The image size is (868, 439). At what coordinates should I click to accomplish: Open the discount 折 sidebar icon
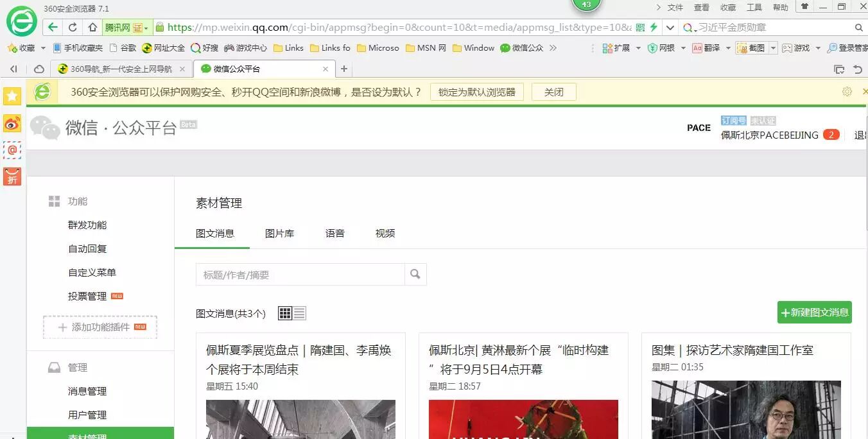pyautogui.click(x=12, y=176)
